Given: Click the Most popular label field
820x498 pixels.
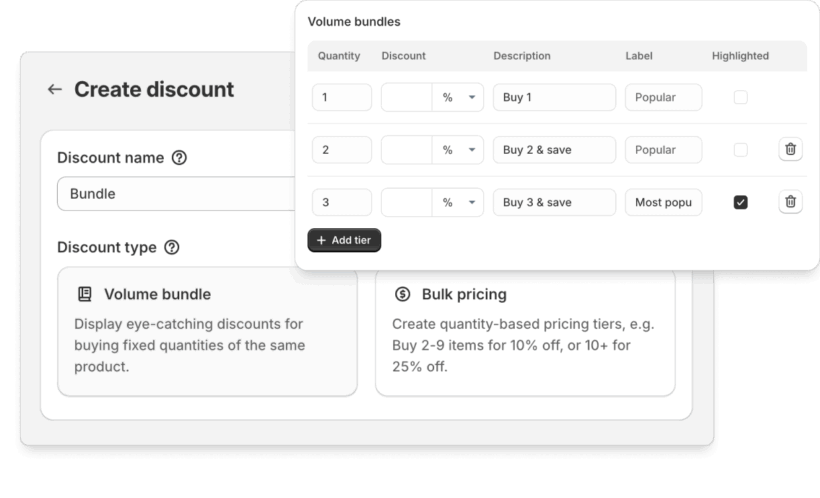Looking at the screenshot, I should pyautogui.click(x=663, y=202).
